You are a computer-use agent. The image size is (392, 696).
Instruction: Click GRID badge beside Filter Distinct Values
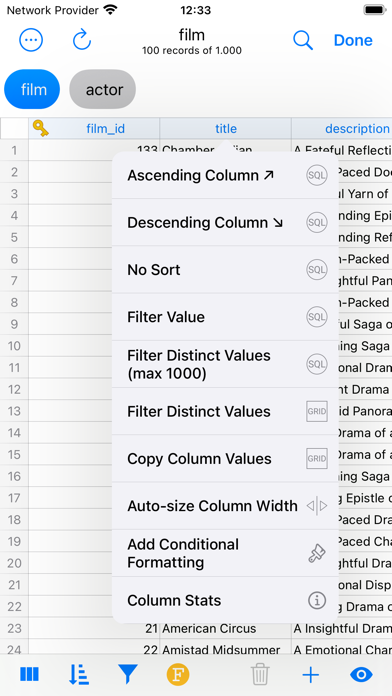point(317,411)
